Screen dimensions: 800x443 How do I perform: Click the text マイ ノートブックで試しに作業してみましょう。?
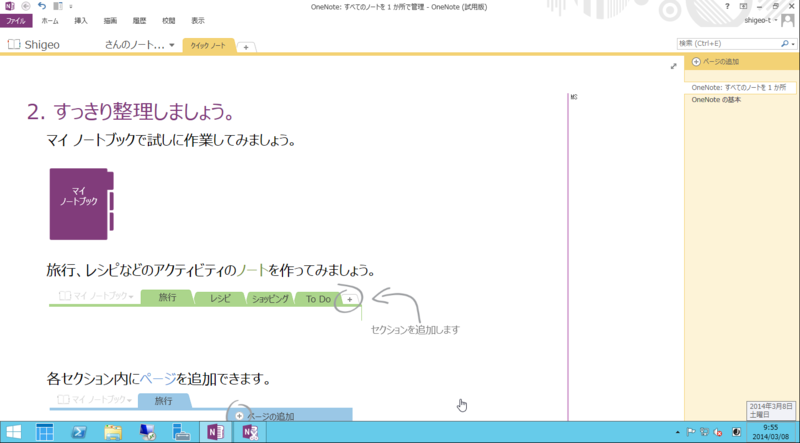click(x=171, y=140)
